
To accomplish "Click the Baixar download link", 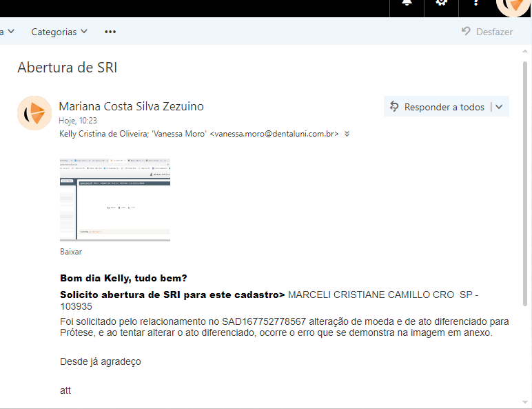I will 71,252.
